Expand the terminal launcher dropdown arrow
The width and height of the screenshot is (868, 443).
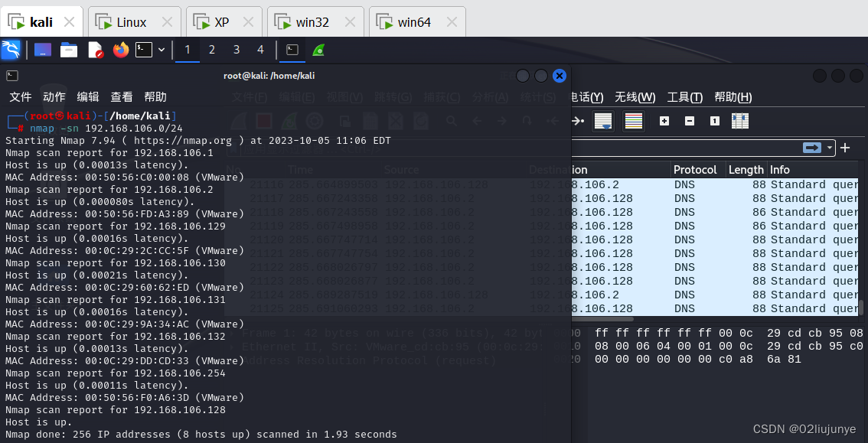[162, 50]
